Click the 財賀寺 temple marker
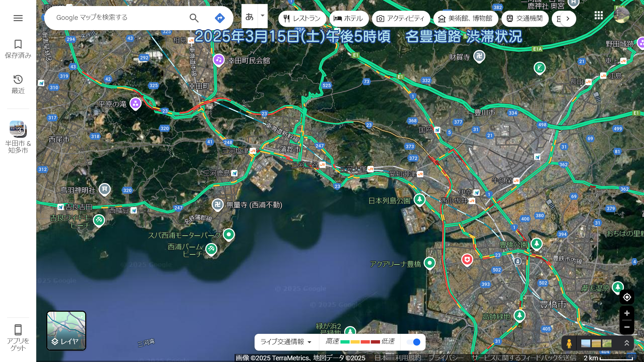The height and width of the screenshot is (362, 644). click(479, 56)
